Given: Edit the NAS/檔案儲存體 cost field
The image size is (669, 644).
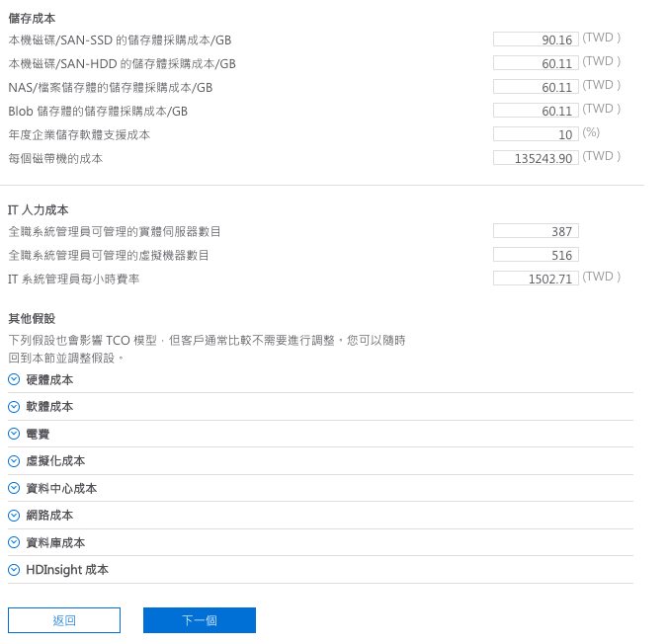Looking at the screenshot, I should click(x=536, y=87).
